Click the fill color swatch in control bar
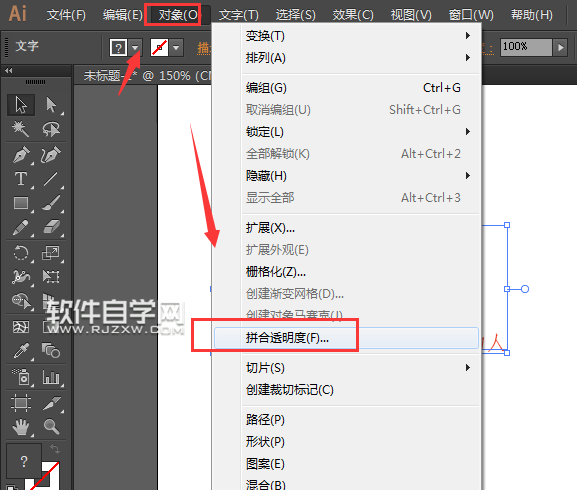 click(x=118, y=48)
